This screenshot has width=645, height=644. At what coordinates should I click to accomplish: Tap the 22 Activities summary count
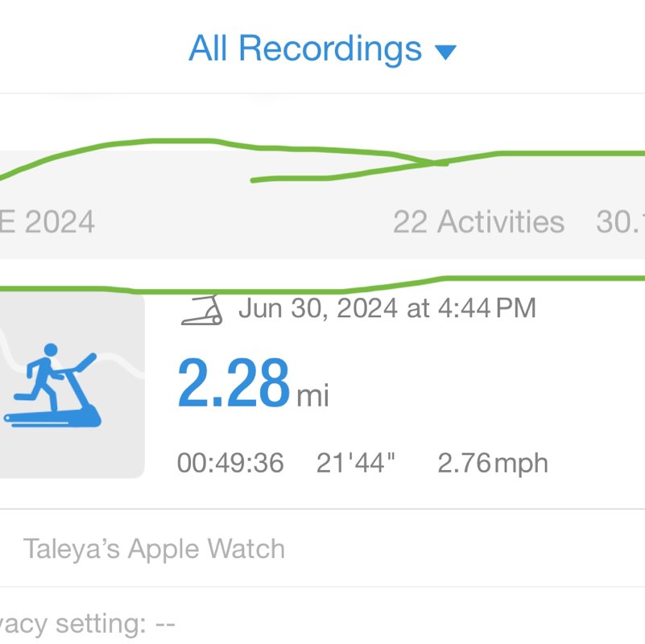(x=478, y=221)
